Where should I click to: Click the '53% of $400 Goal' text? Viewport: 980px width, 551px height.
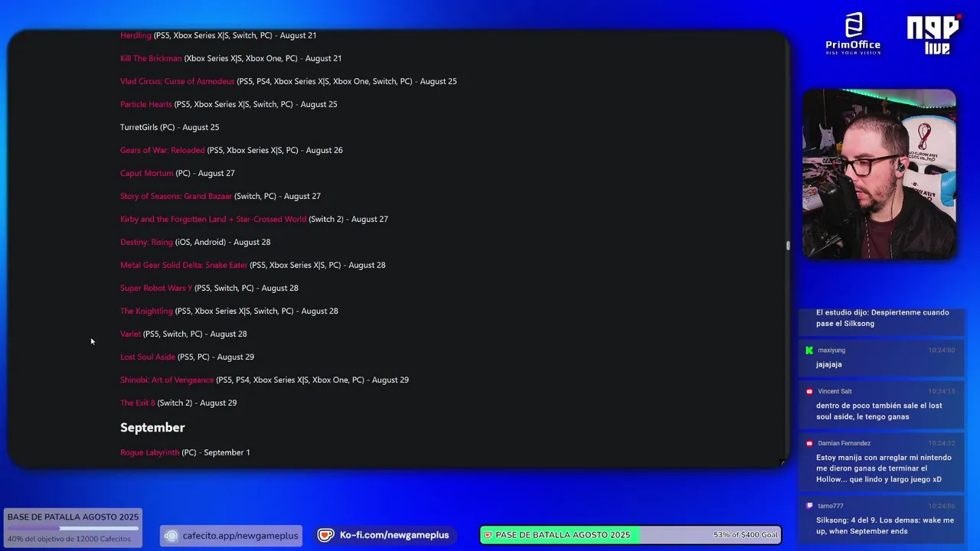click(x=746, y=535)
